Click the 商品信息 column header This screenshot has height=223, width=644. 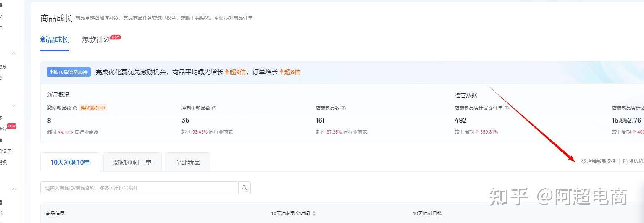pos(55,213)
